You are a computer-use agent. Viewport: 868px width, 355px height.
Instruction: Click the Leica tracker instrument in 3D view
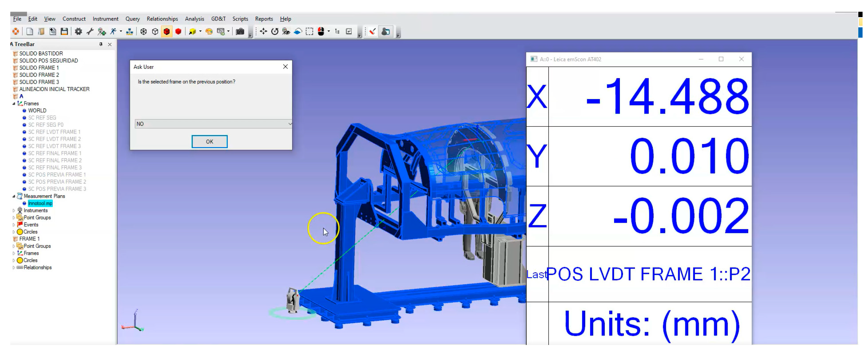click(x=292, y=300)
